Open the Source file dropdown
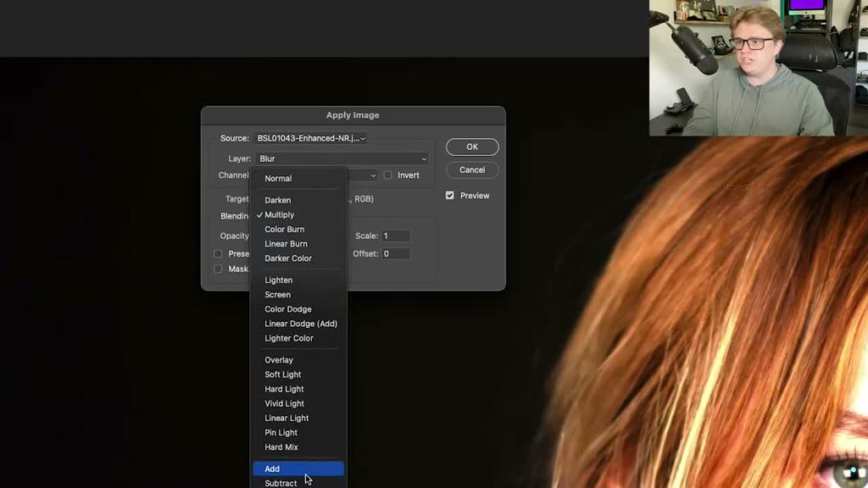Image resolution: width=868 pixels, height=488 pixels. click(x=311, y=138)
